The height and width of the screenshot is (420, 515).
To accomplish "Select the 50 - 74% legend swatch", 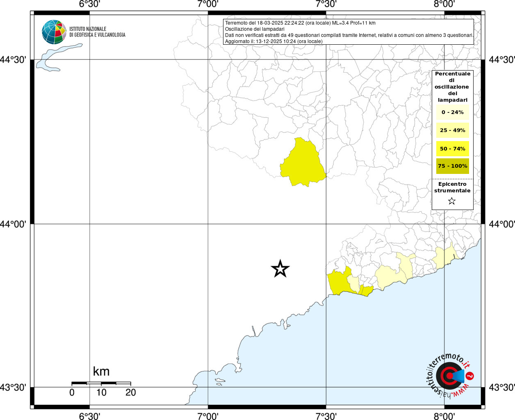I will tap(453, 148).
